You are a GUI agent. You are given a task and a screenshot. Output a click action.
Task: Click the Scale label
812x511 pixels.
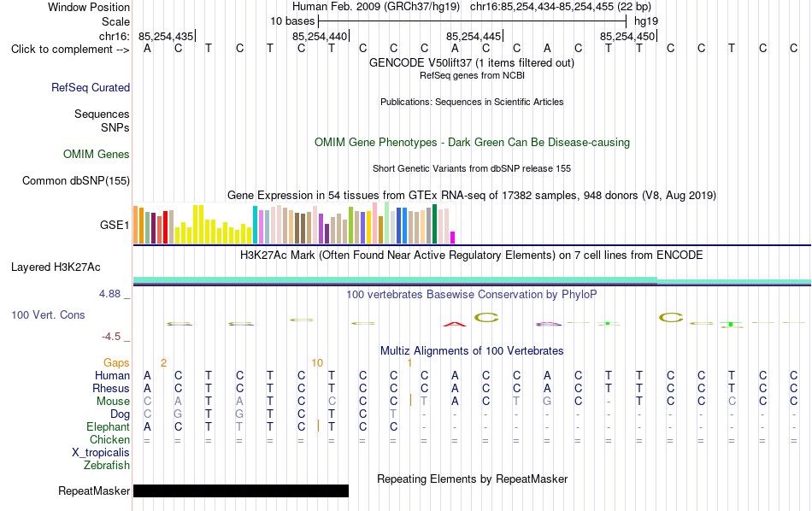coord(115,21)
